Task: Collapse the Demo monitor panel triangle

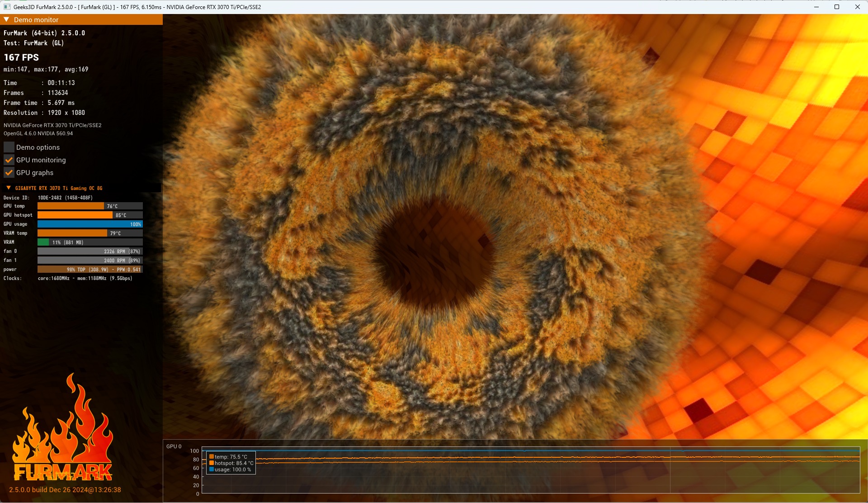Action: [6, 19]
